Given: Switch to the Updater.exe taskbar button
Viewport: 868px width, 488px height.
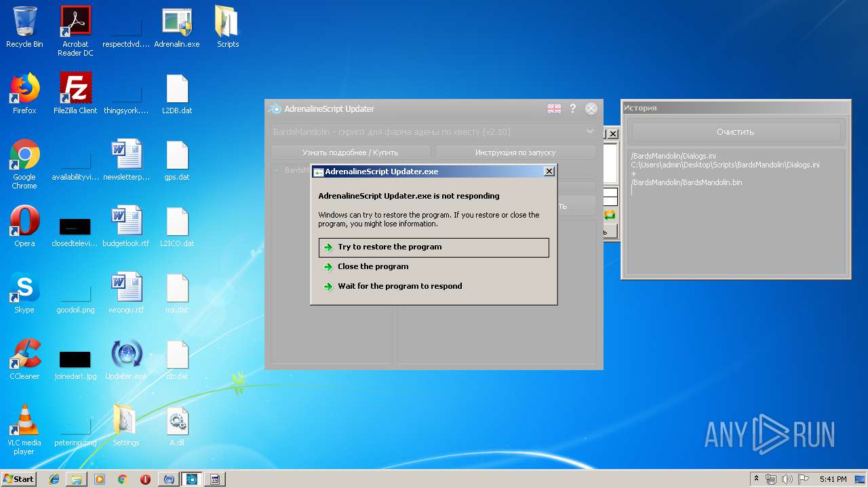Looking at the screenshot, I should point(169,479).
